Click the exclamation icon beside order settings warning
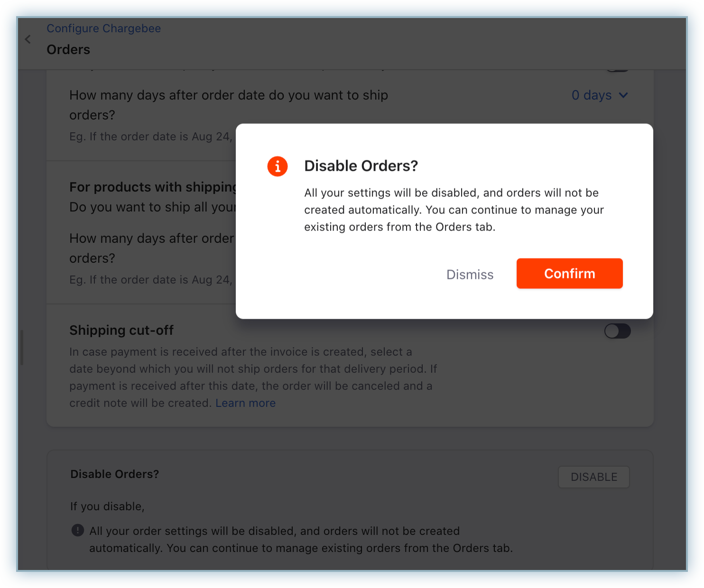 pos(78,530)
